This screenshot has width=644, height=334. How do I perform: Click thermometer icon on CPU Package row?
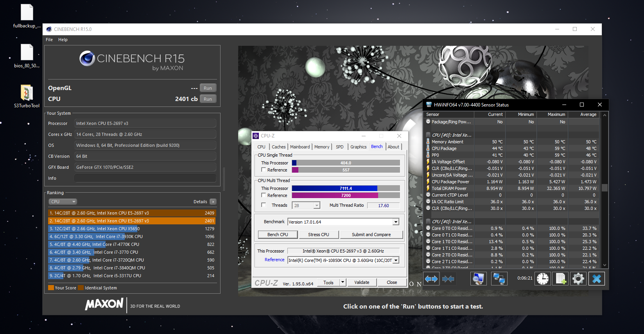(x=428, y=148)
